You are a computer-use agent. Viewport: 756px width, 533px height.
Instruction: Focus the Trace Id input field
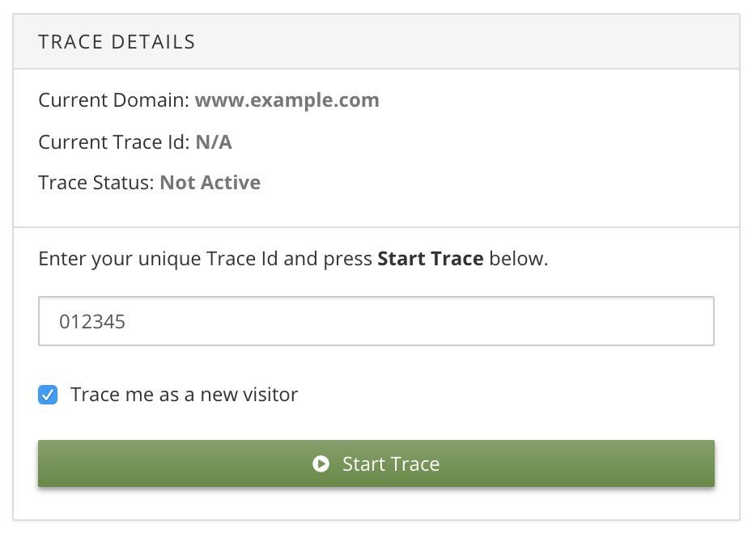pyautogui.click(x=376, y=322)
